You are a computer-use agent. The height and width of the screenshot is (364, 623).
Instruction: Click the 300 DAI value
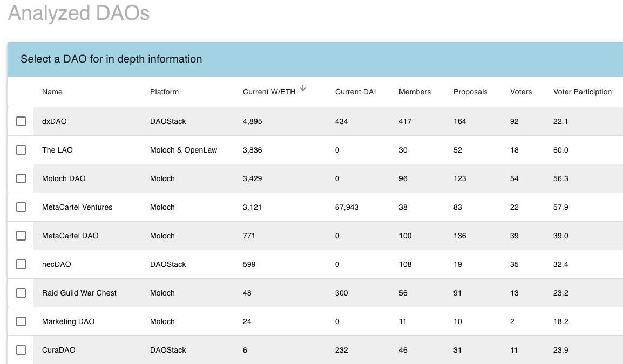[x=341, y=293]
